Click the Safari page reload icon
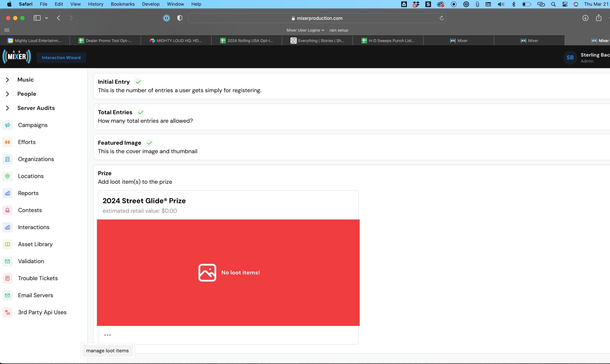 click(441, 18)
